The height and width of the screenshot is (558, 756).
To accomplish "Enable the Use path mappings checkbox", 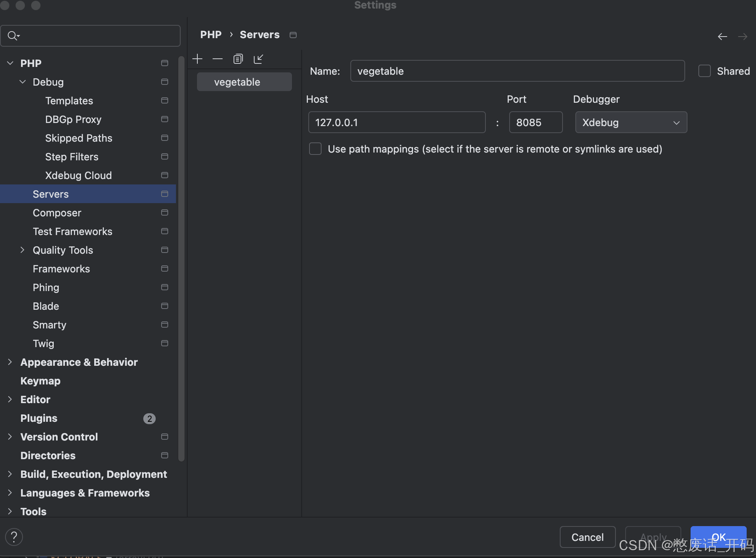I will pos(315,149).
